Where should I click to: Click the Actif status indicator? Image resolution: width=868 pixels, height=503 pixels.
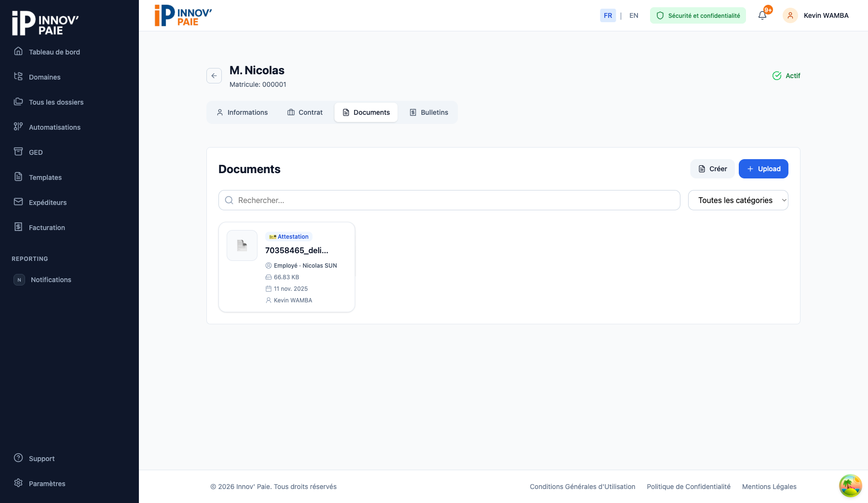(787, 76)
